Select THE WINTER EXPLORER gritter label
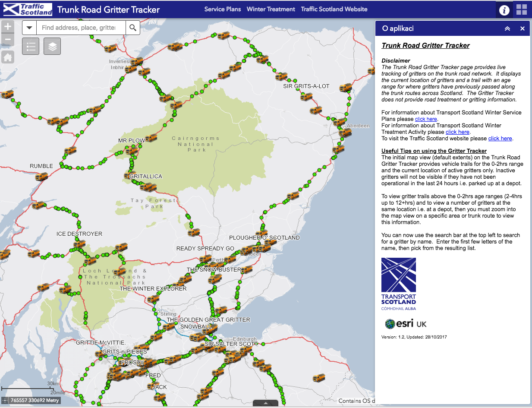The image size is (532, 408). coord(153,288)
